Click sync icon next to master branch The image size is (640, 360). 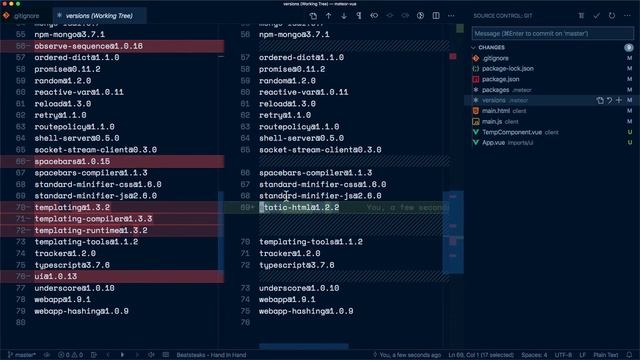click(x=47, y=355)
